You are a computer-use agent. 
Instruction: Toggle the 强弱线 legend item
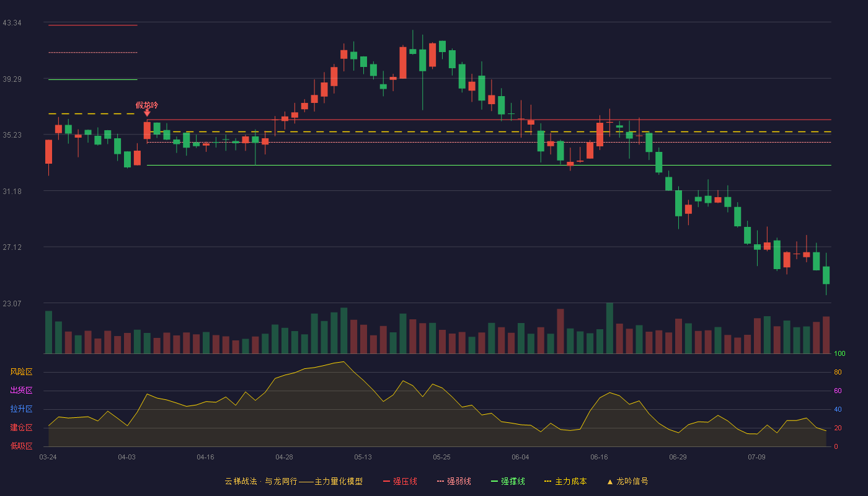tap(454, 481)
